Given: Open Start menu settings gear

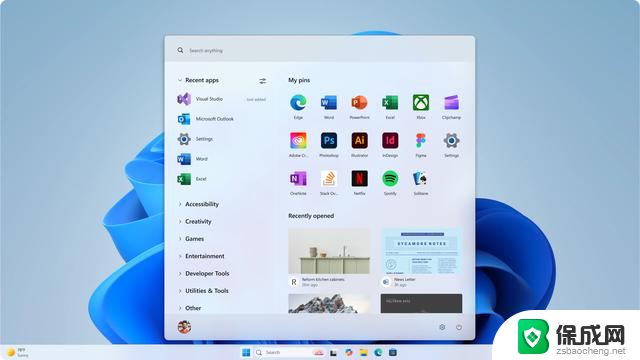Looking at the screenshot, I should pos(442,327).
